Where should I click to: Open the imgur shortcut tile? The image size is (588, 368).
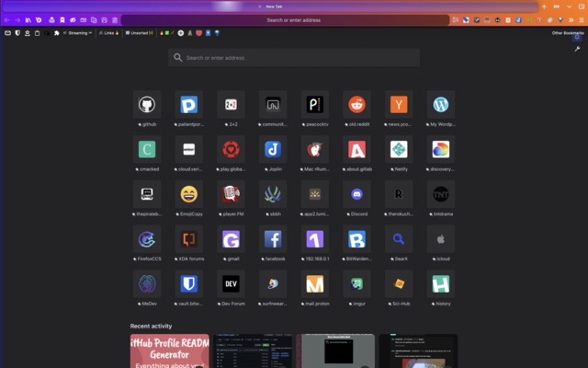(x=356, y=284)
